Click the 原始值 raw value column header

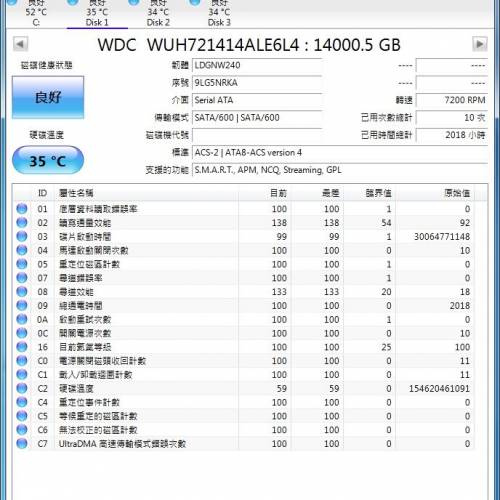[435, 193]
